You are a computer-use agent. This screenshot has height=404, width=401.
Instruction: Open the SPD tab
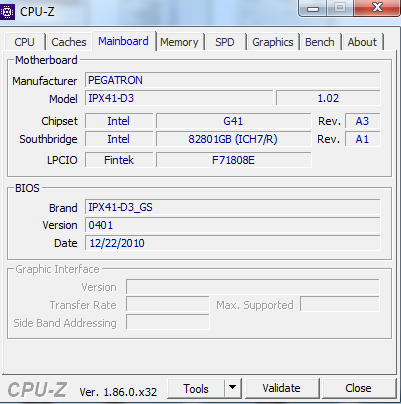[x=225, y=42]
